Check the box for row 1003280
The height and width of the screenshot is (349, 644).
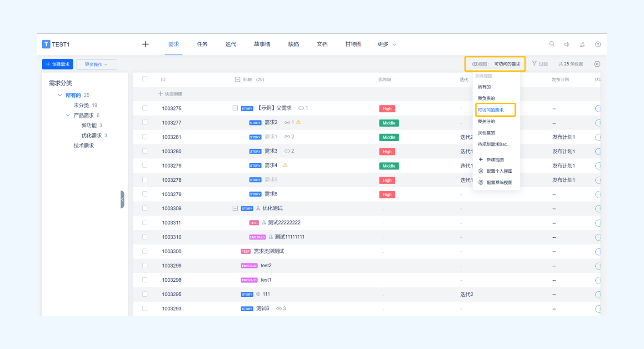[x=145, y=151]
